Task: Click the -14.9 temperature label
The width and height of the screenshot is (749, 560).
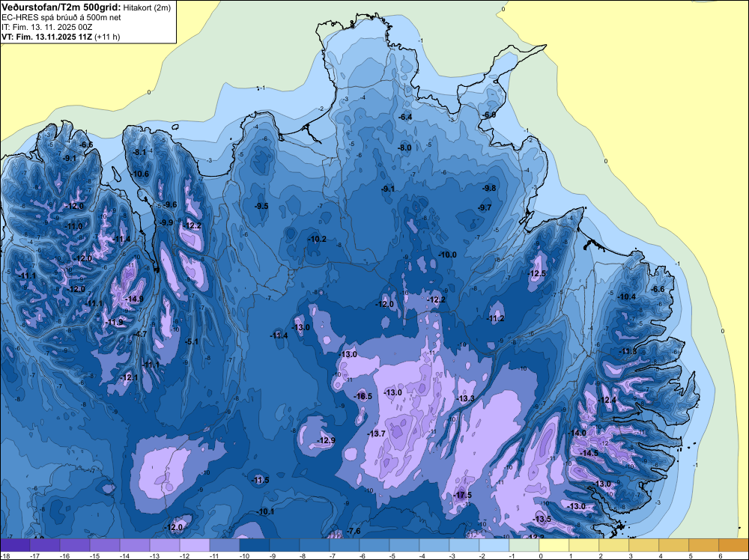Action: tap(134, 299)
